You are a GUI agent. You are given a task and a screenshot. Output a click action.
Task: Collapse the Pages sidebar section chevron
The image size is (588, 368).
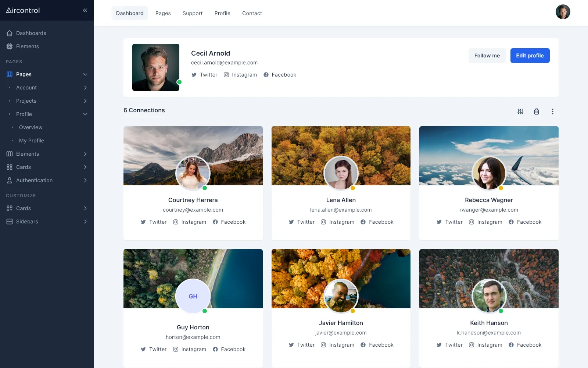point(85,74)
